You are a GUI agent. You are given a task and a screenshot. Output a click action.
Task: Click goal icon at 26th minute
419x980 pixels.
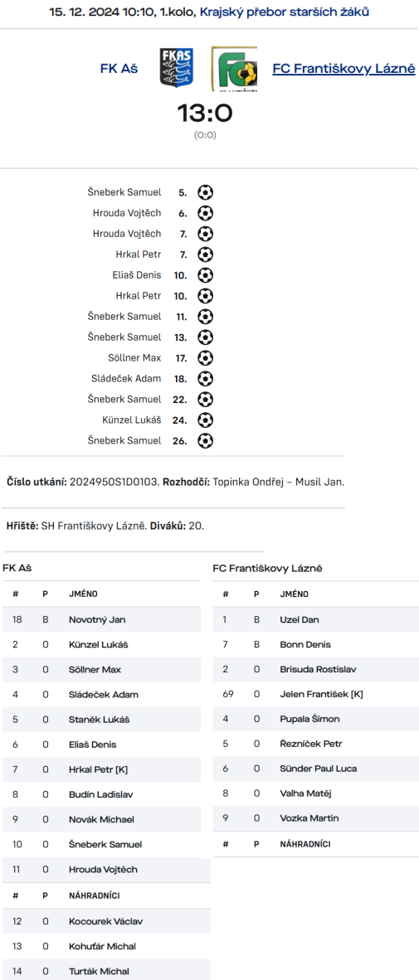pyautogui.click(x=205, y=440)
